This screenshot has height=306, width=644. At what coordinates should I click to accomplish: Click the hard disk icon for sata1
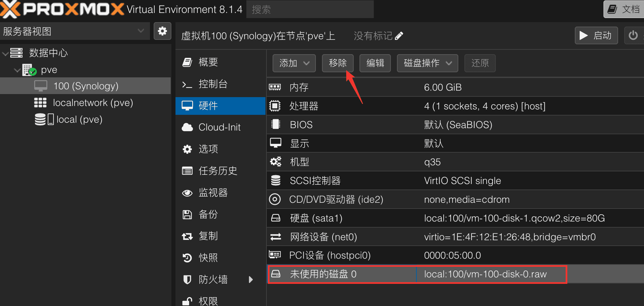tap(276, 218)
